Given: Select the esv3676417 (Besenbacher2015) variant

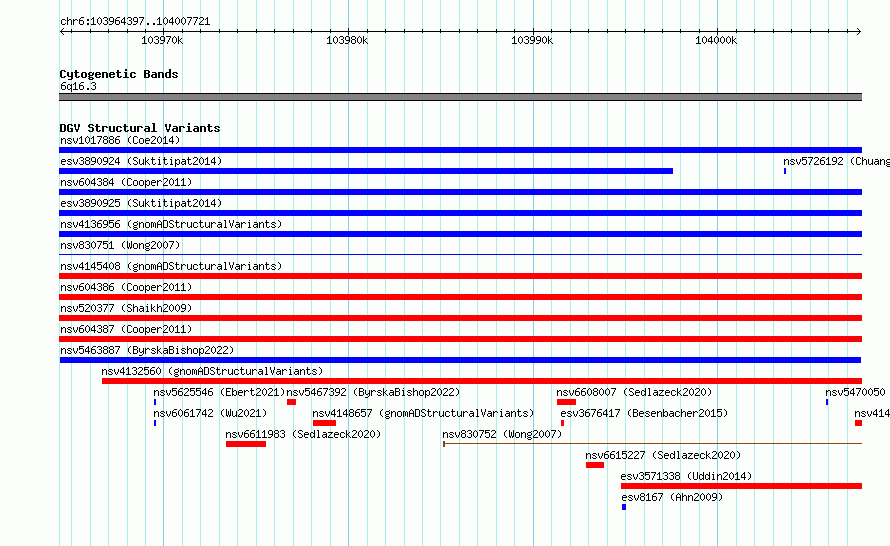Looking at the screenshot, I should tap(562, 423).
